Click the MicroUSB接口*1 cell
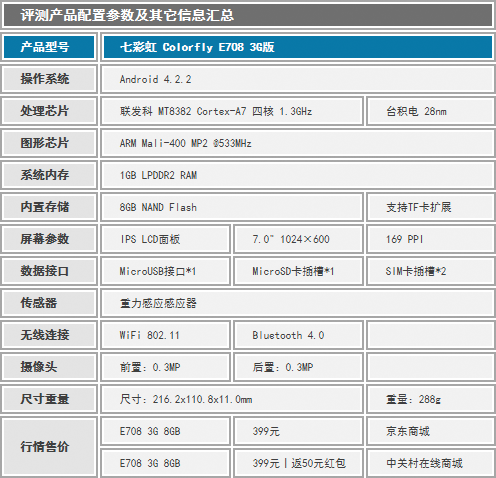The height and width of the screenshot is (478, 496). (x=166, y=271)
